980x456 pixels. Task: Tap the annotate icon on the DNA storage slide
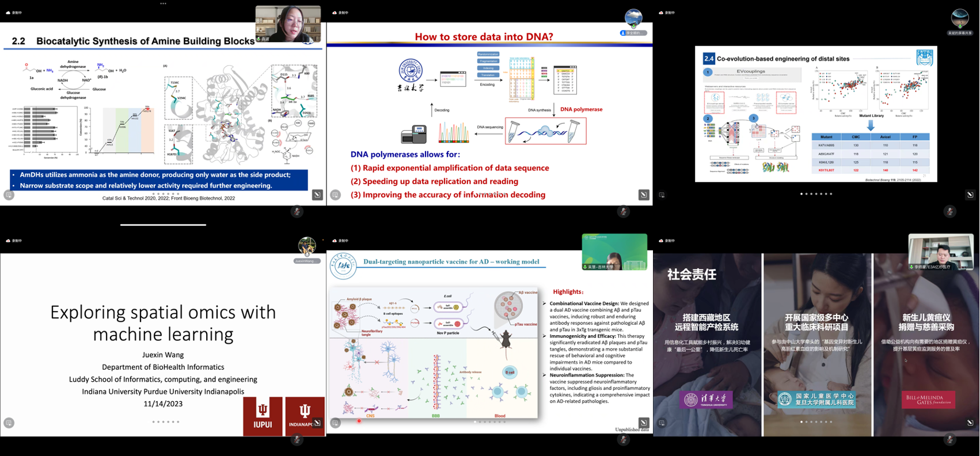point(644,195)
